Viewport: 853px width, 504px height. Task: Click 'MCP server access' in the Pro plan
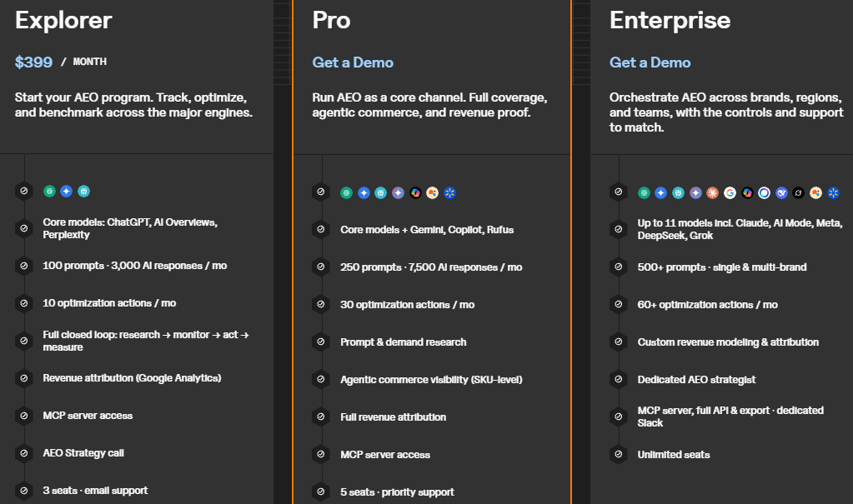pyautogui.click(x=385, y=455)
